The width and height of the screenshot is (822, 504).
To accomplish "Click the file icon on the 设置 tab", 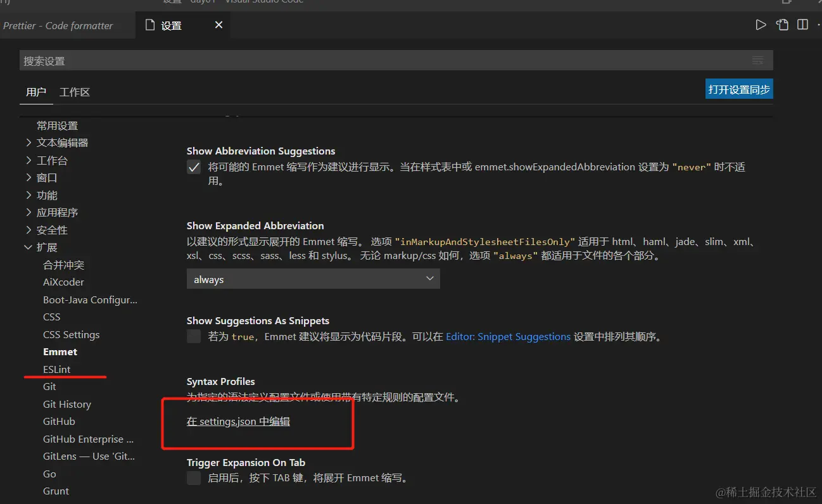I will click(x=150, y=25).
